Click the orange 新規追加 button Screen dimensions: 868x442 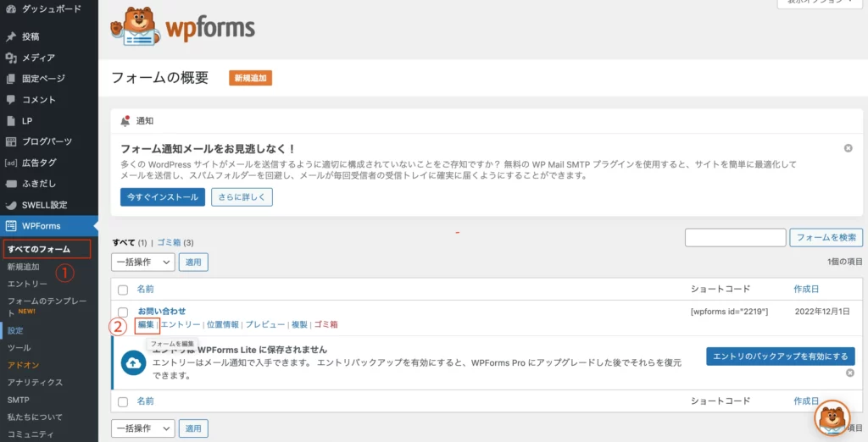[250, 78]
